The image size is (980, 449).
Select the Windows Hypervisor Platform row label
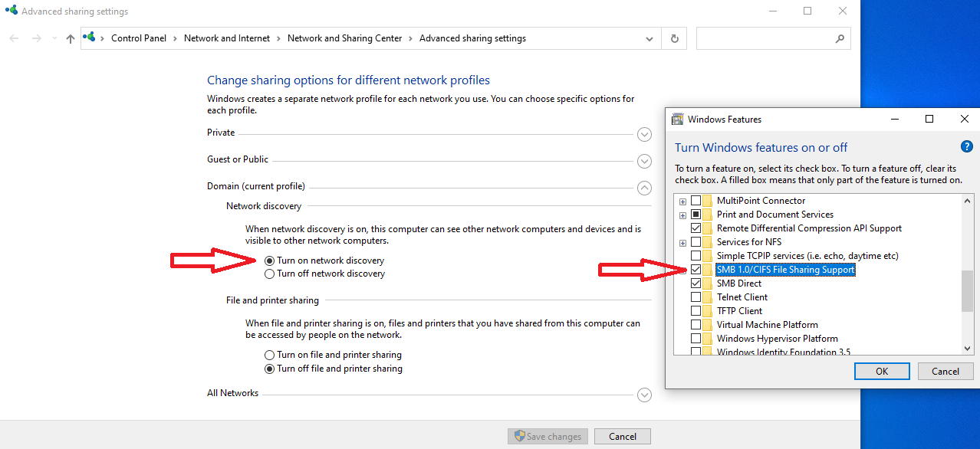[x=778, y=339]
